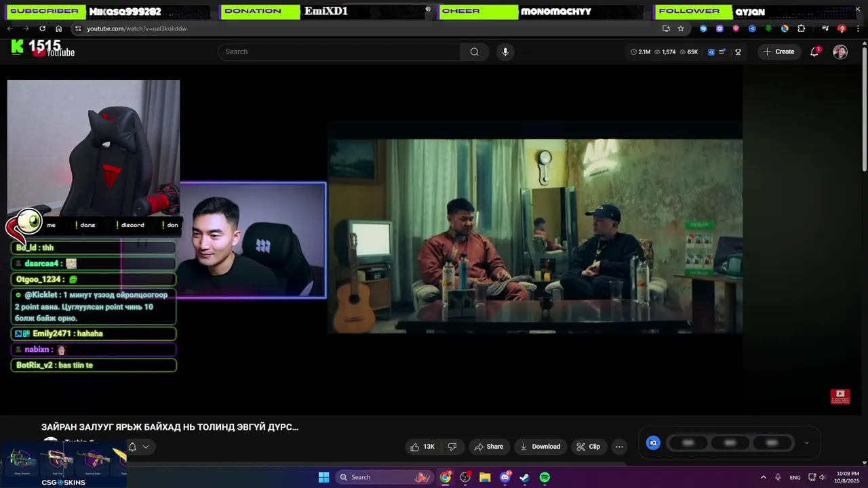This screenshot has width=868, height=488.
Task: Open the browser media controls icon
Action: (x=825, y=28)
